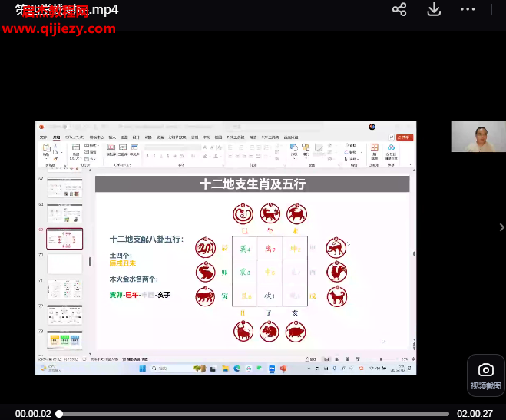Select the horse zodiac icon above 午

[269, 213]
